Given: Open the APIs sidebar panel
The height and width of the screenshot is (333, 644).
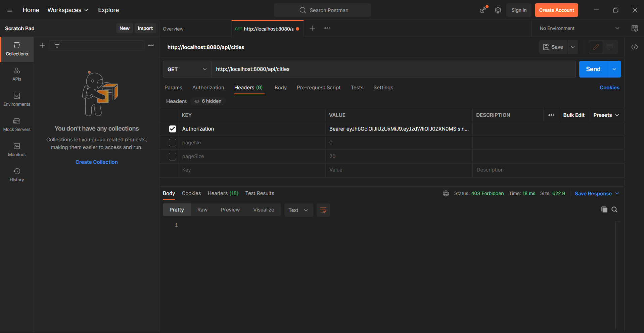Looking at the screenshot, I should (17, 75).
